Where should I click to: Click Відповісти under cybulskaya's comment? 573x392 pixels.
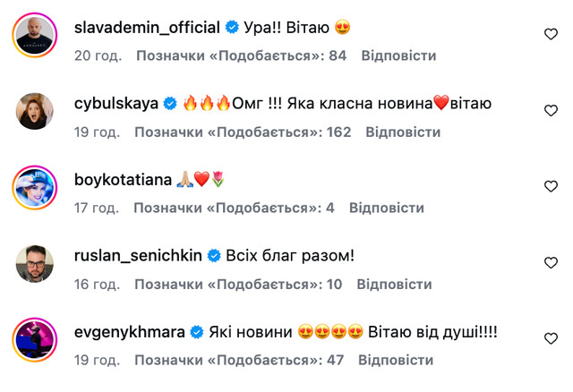tap(403, 132)
